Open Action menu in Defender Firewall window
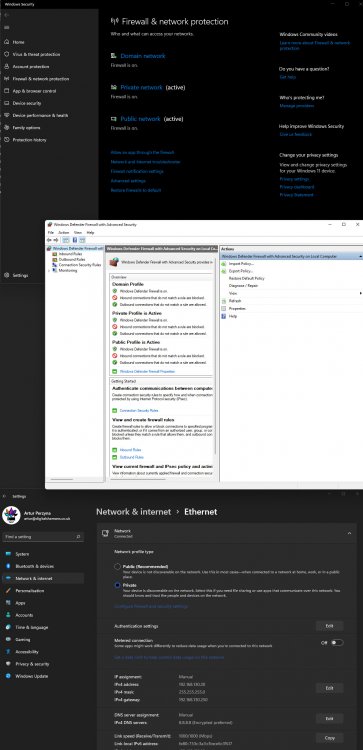 64,232
